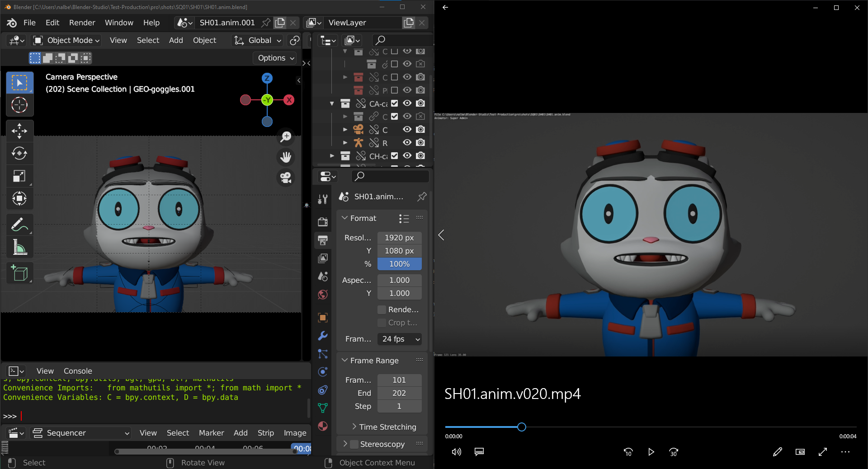The height and width of the screenshot is (469, 868).
Task: Open the Render properties tab
Action: 323,221
